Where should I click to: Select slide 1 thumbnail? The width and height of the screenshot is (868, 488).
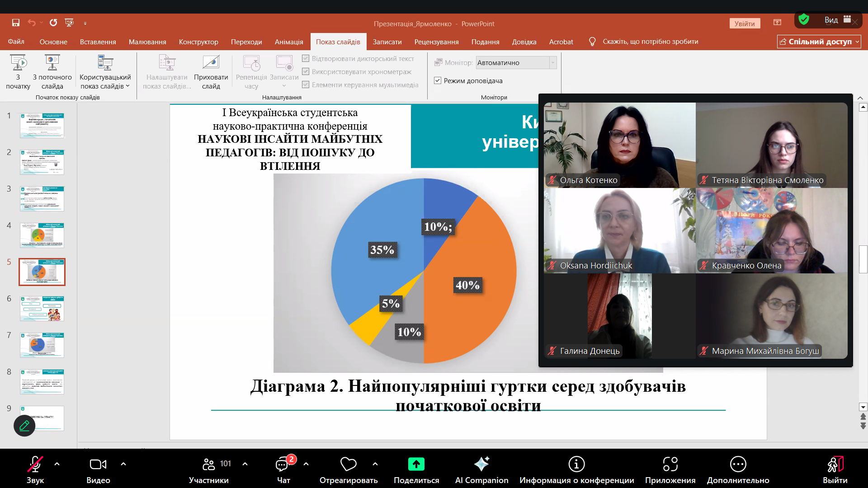pos(42,125)
